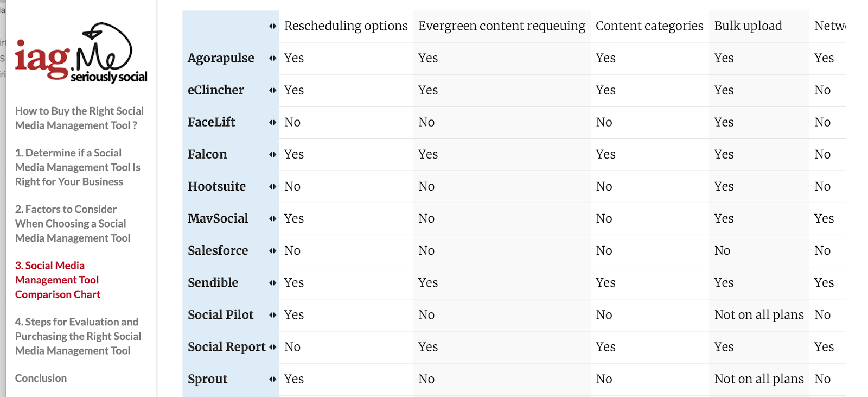Open "How to Buy the Right Social Media Management Tool" link
This screenshot has width=868, height=397.
(79, 118)
